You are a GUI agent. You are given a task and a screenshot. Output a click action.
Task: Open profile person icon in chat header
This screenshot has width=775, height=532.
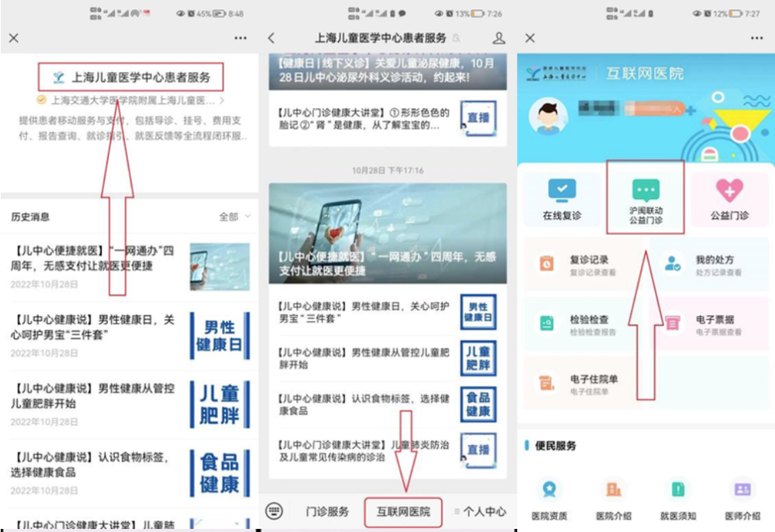[498, 38]
